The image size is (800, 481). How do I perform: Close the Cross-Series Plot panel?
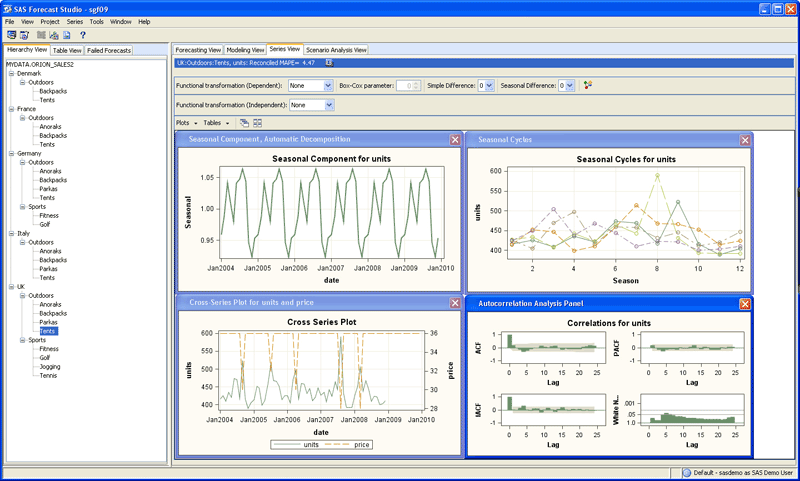point(455,303)
